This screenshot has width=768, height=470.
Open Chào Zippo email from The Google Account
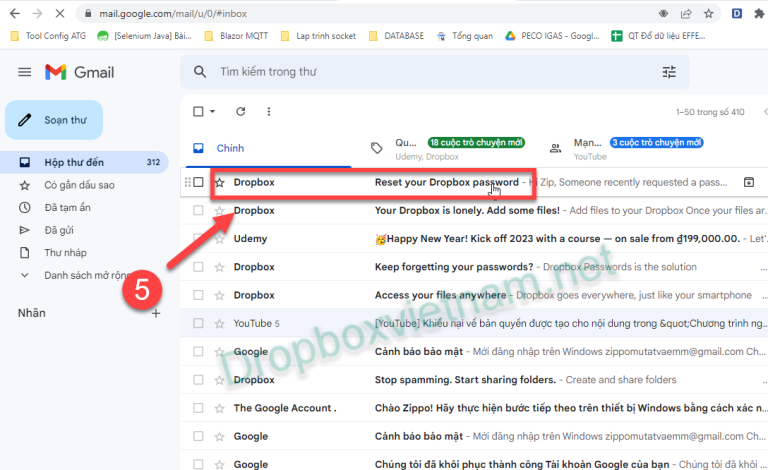pyautogui.click(x=474, y=408)
